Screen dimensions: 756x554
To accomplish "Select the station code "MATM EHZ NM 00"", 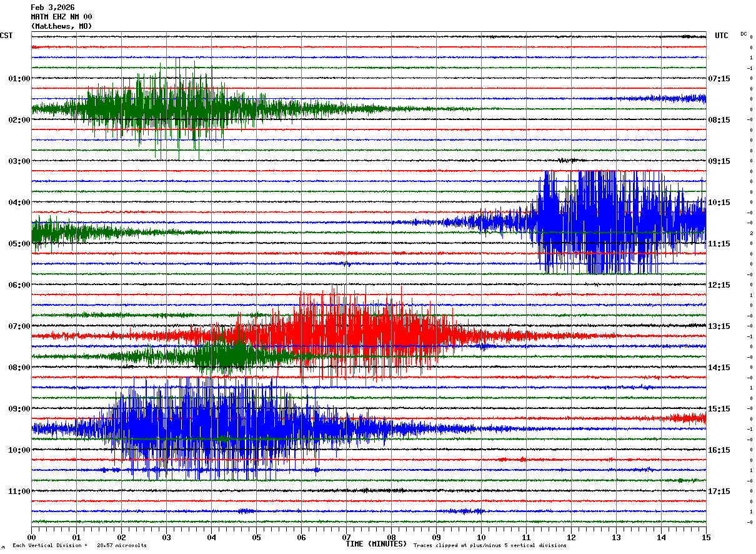I will click(x=61, y=17).
